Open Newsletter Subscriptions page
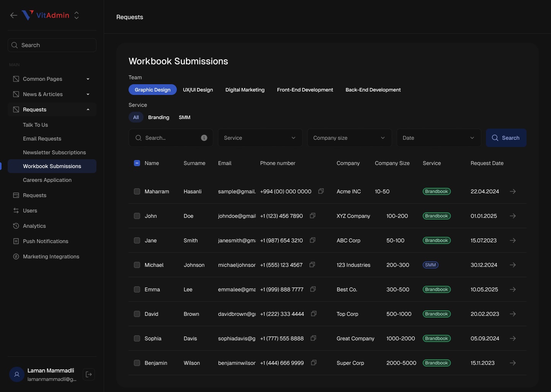 54,152
